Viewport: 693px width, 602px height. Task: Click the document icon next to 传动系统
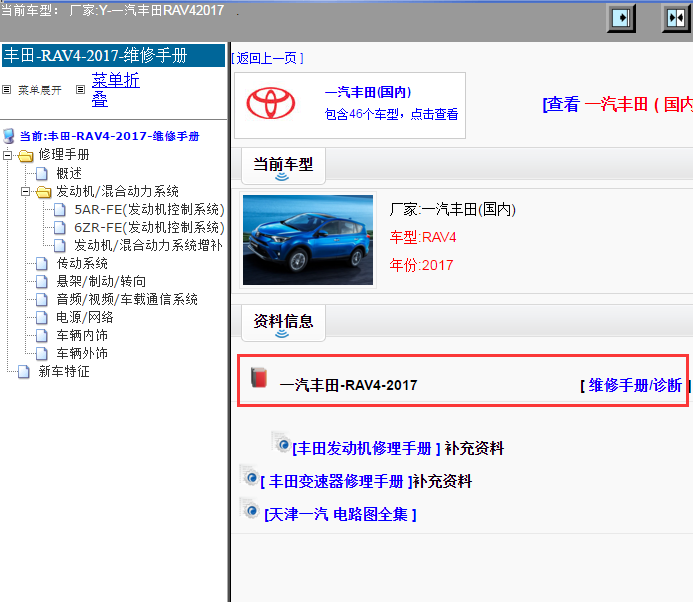[x=42, y=263]
